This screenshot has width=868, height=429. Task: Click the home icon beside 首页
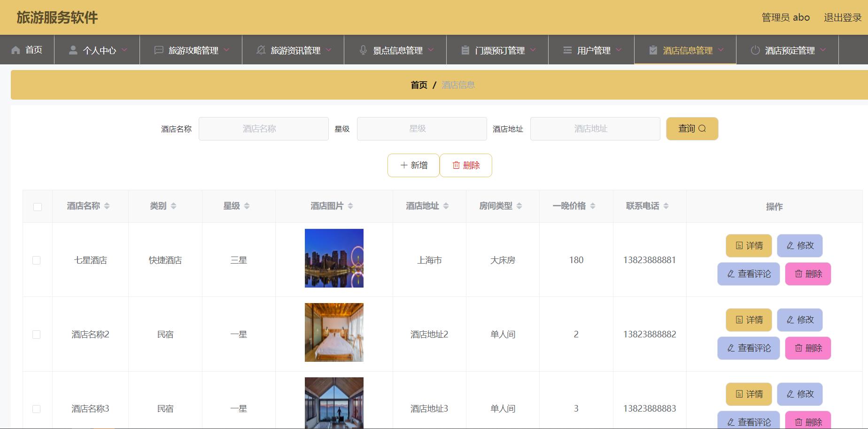[15, 49]
